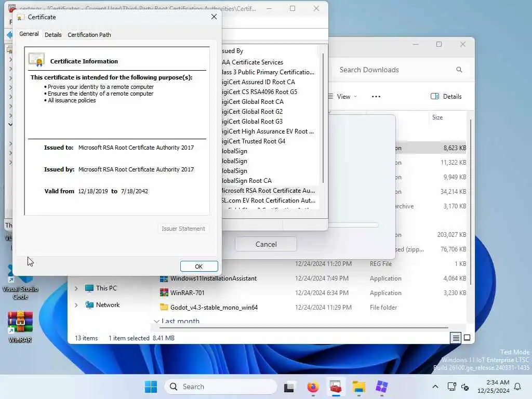Sort files by the Size column

coord(437,117)
